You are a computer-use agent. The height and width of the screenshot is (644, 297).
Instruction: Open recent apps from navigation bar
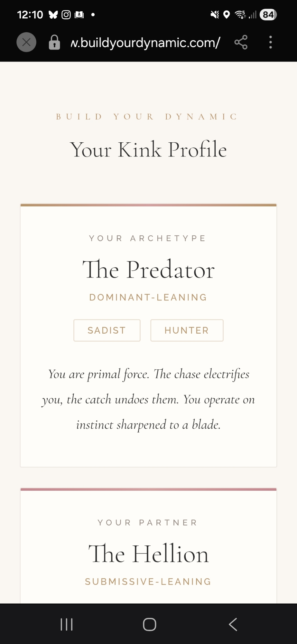[67, 624]
